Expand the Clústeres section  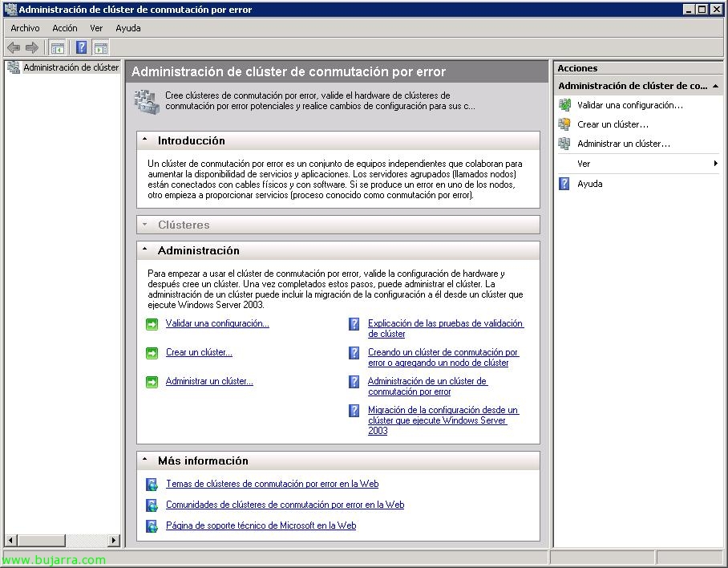[145, 225]
